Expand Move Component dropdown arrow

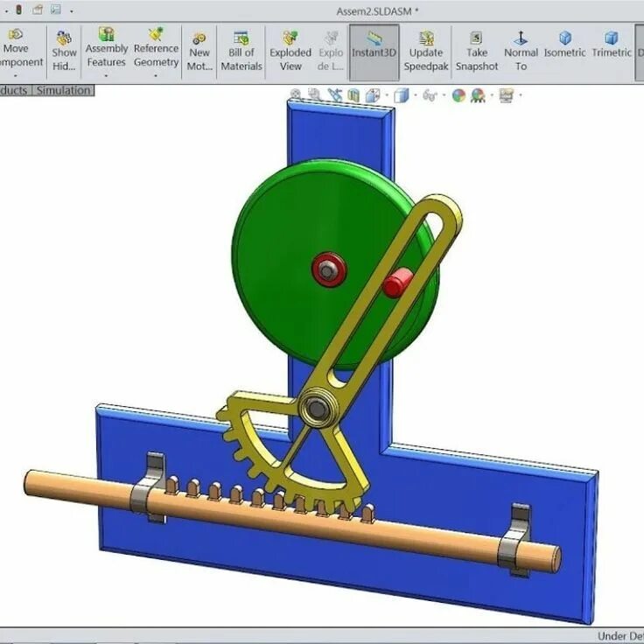click(x=16, y=76)
